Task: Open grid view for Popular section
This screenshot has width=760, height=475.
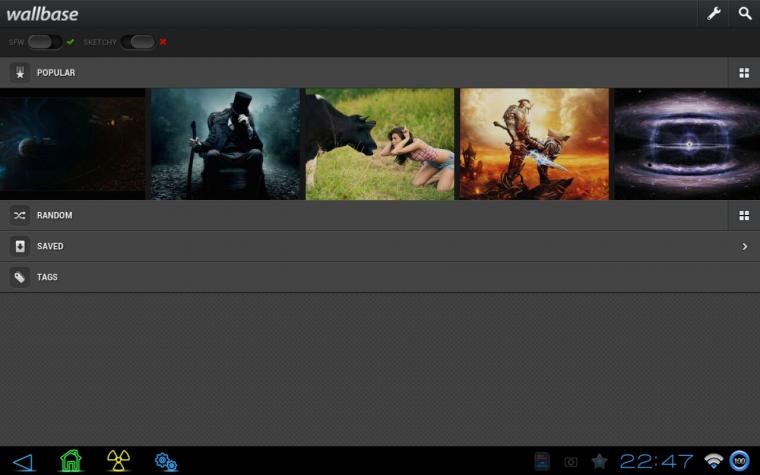Action: (744, 73)
